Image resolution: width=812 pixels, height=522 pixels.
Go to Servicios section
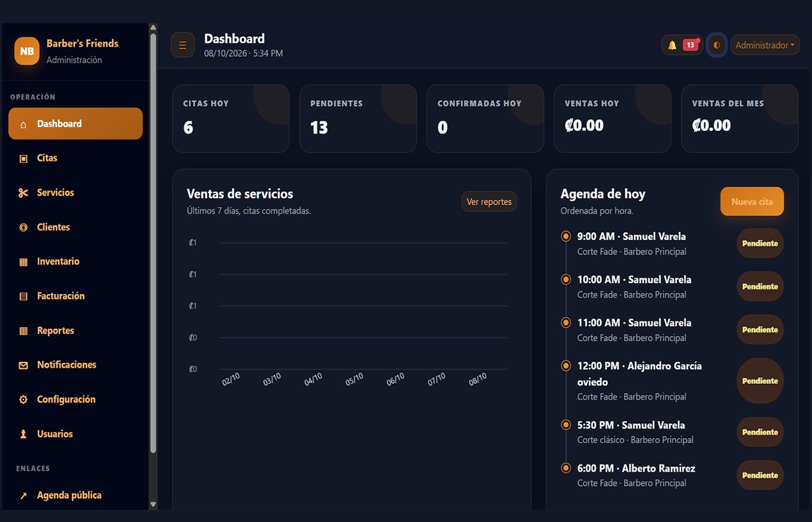(75, 193)
